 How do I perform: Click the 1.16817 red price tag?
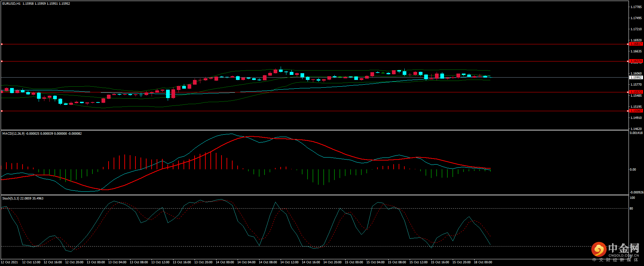coord(636,44)
